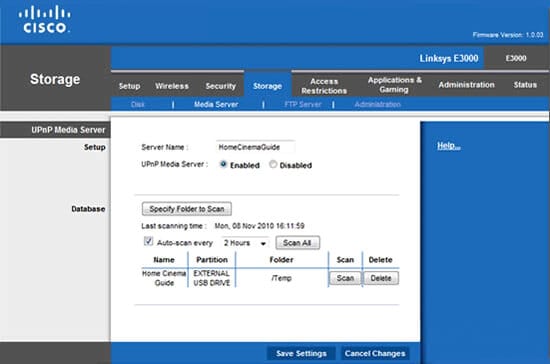Image resolution: width=550 pixels, height=364 pixels.
Task: Delete the Home Cinema Guide entry
Action: coord(381,278)
